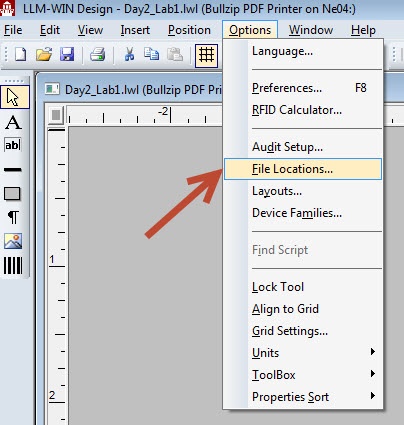Select the rectangle Box tool

[x=12, y=193]
